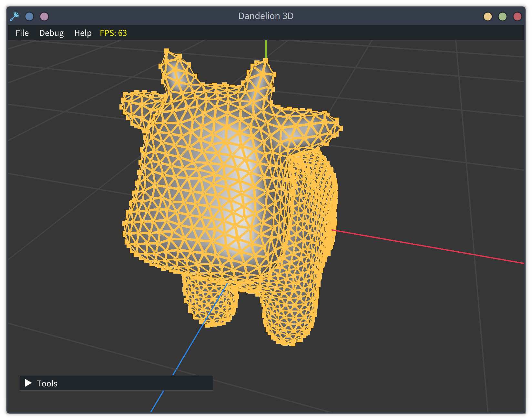Click the FPS counter in the menu bar
This screenshot has height=420, width=532.
click(x=113, y=33)
